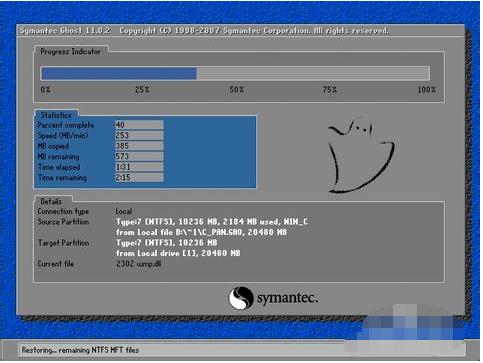
Task: Click the C_PAN.GHO local file path line
Action: click(x=201, y=232)
